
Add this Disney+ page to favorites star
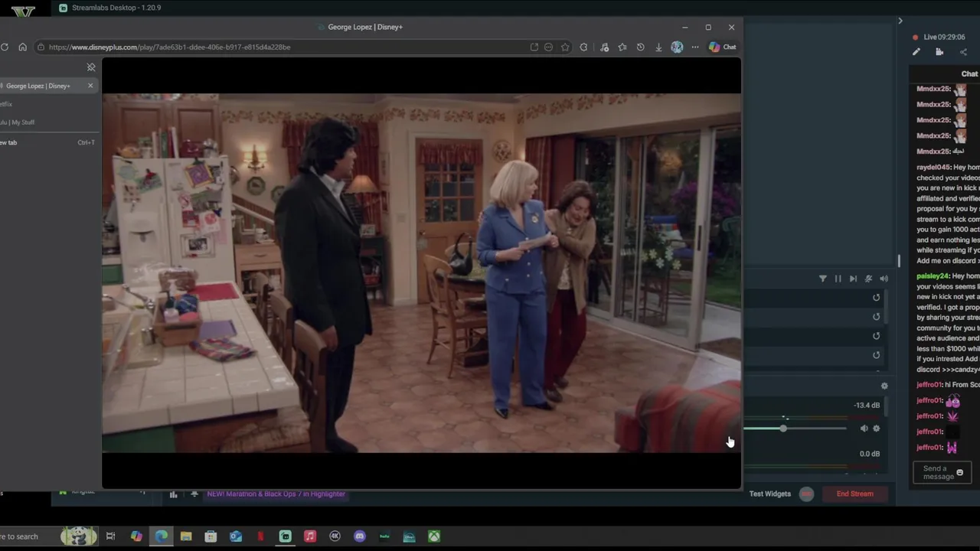(x=565, y=47)
